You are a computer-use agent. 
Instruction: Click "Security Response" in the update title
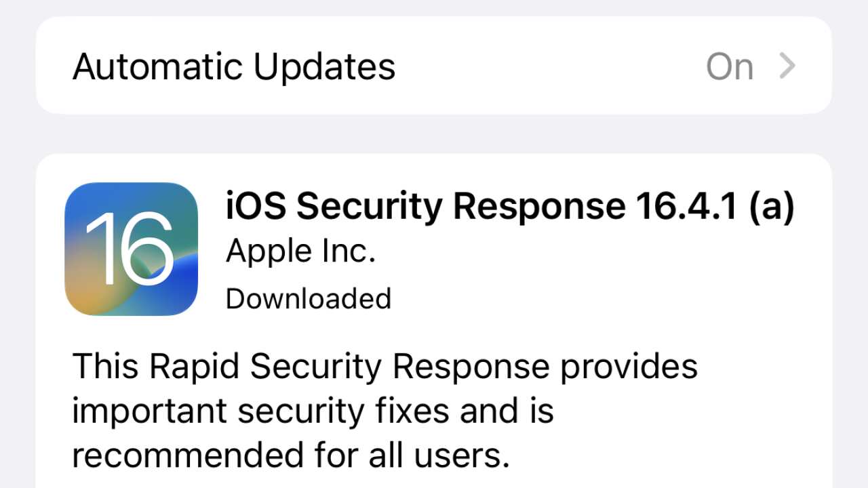pyautogui.click(x=461, y=205)
